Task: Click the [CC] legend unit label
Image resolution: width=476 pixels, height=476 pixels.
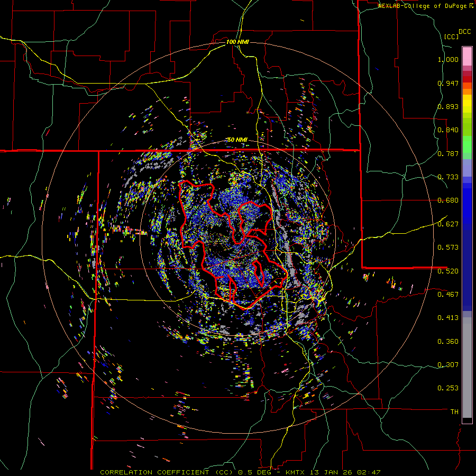Action: point(452,36)
